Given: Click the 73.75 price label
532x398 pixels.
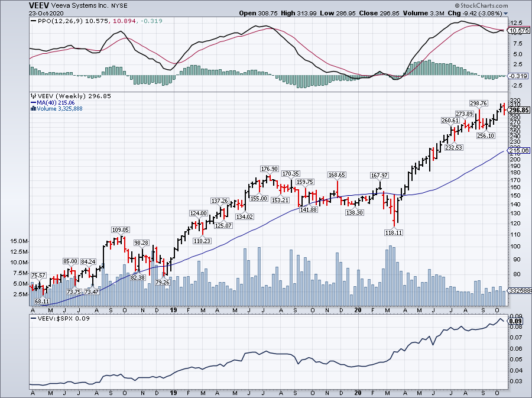Looking at the screenshot, I should point(74,292).
